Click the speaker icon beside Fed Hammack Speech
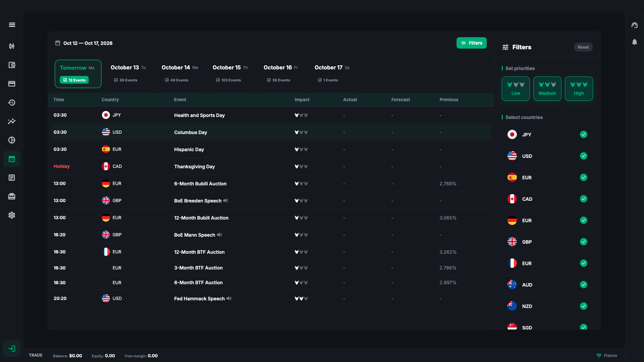The image size is (644, 362). (229, 298)
